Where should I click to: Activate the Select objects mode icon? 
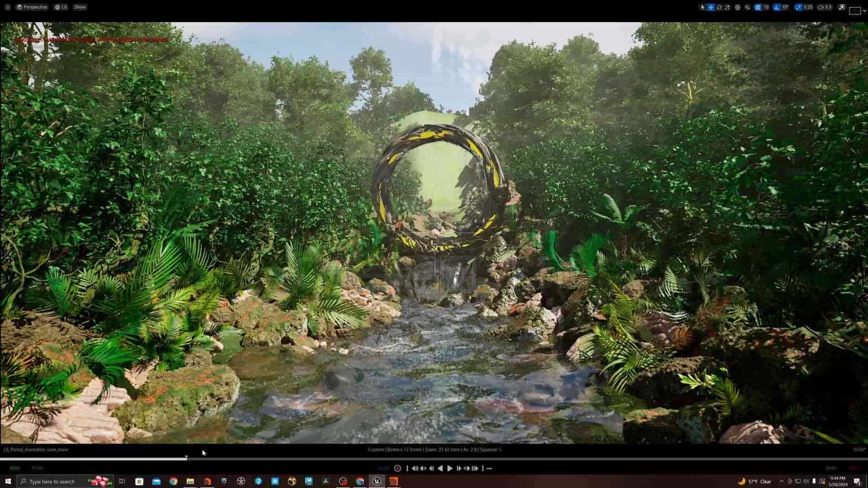click(x=703, y=7)
